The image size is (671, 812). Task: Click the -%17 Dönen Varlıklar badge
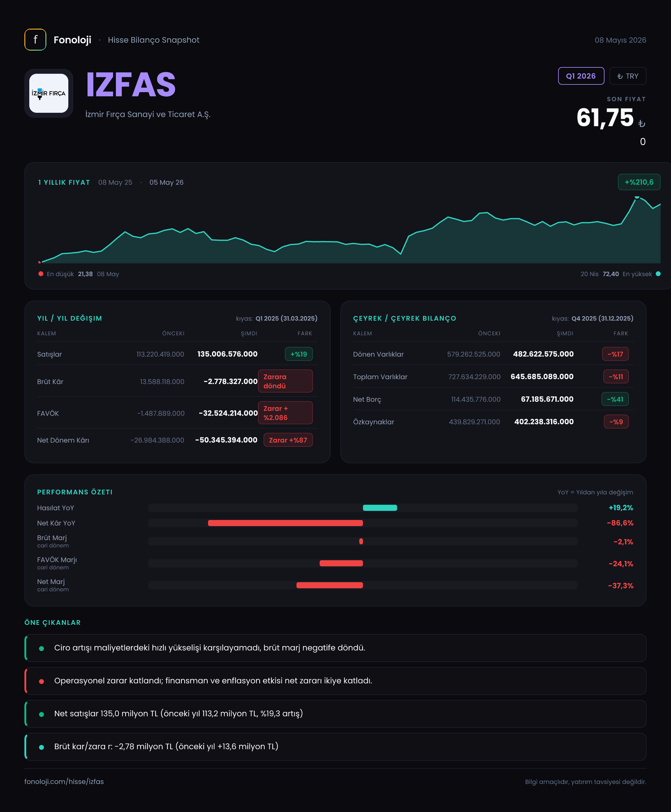[x=615, y=354]
